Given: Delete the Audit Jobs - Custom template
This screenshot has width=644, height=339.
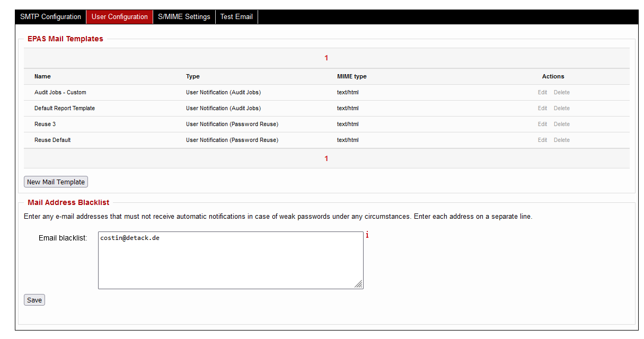Looking at the screenshot, I should coord(561,92).
